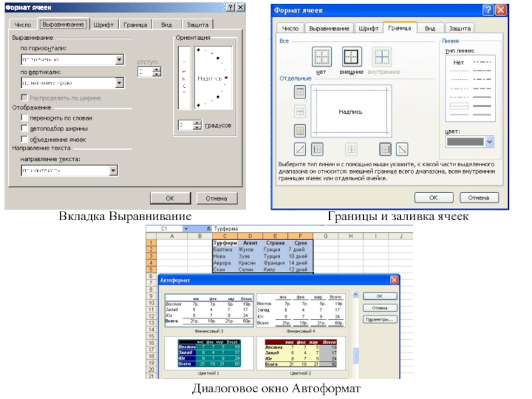The height and width of the screenshot is (399, 532).
Task: Select line type 'Нет'
Action: [x=458, y=63]
